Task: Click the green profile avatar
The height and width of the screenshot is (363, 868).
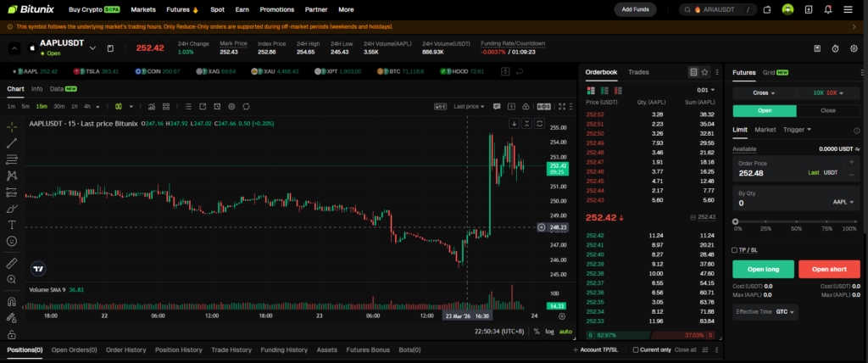Action: (787, 9)
